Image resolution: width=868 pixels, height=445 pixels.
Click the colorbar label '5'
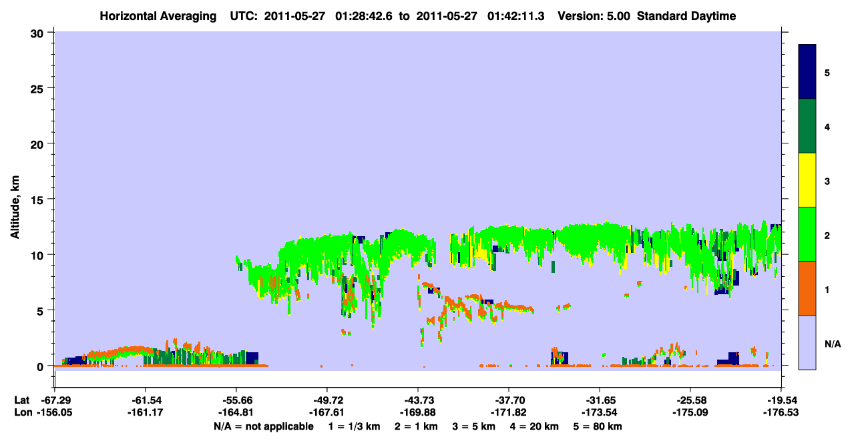tap(827, 73)
